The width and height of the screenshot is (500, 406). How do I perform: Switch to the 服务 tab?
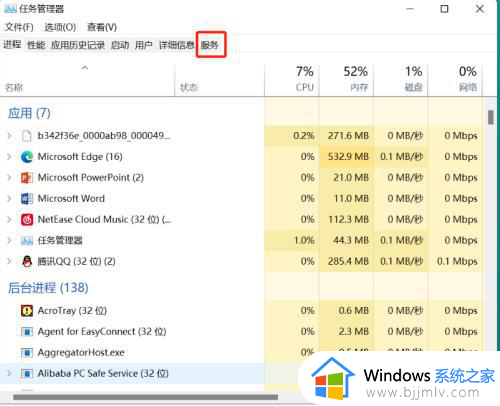click(x=210, y=45)
